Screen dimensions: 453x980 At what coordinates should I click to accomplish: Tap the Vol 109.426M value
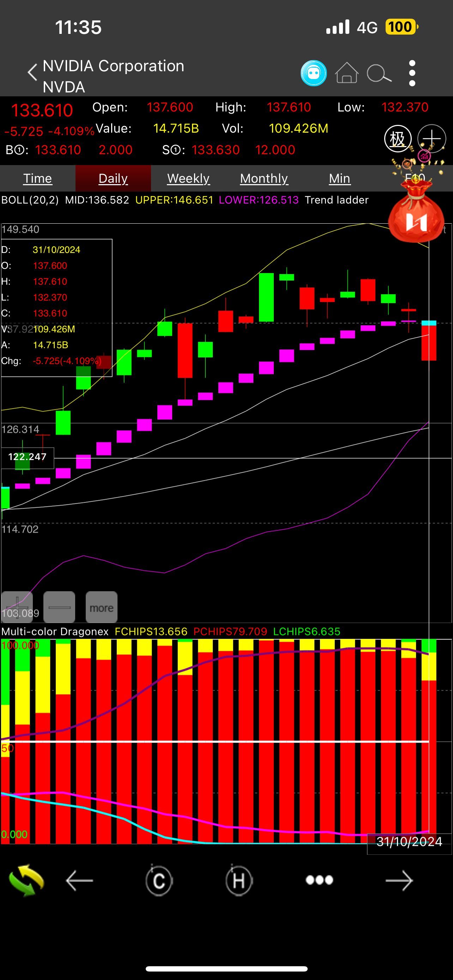point(298,128)
